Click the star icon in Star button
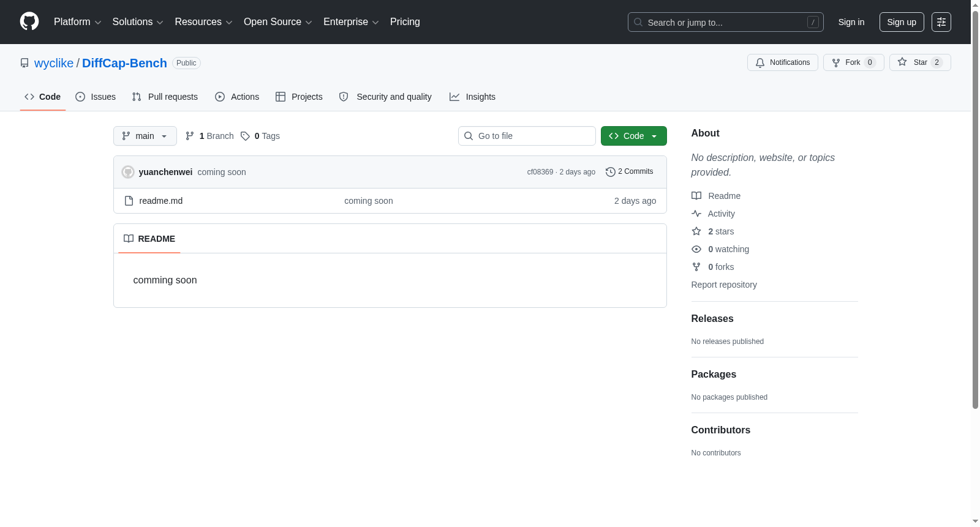This screenshot has height=527, width=980. point(902,62)
